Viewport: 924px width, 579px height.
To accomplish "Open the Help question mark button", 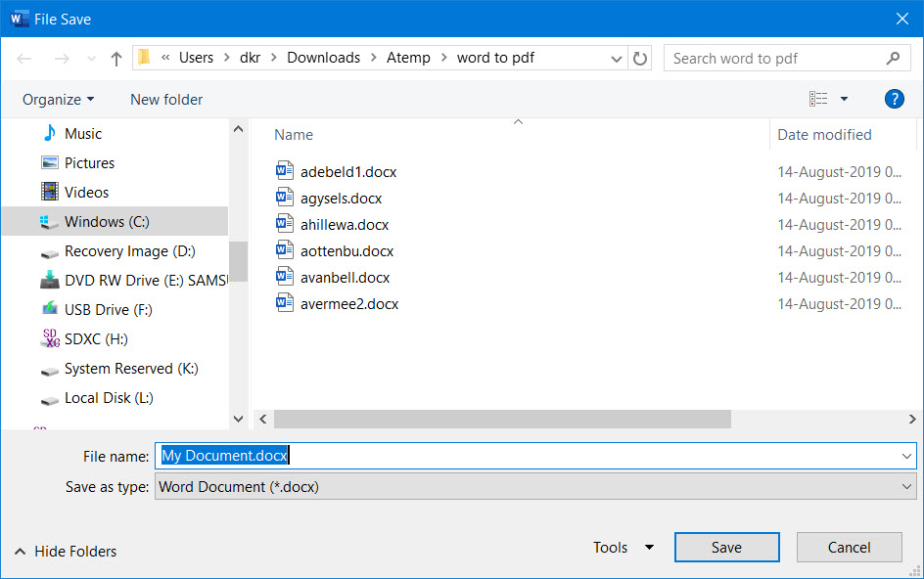I will (x=894, y=99).
